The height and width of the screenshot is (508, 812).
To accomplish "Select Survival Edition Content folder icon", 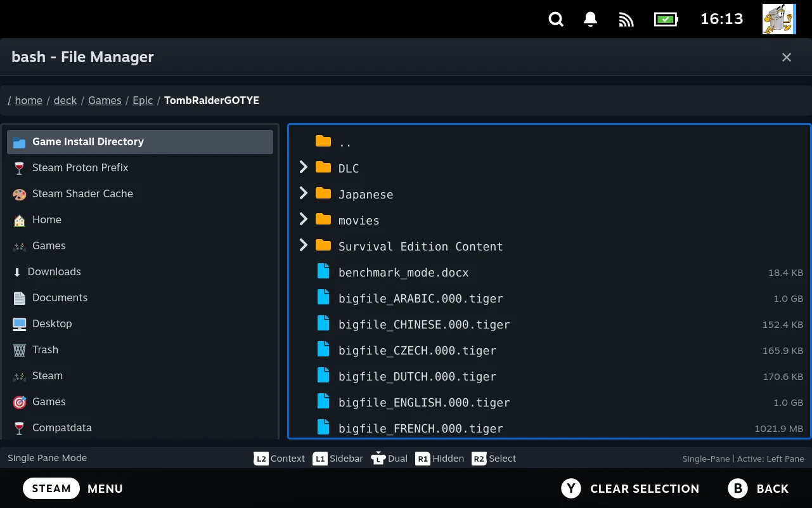I will click(323, 245).
